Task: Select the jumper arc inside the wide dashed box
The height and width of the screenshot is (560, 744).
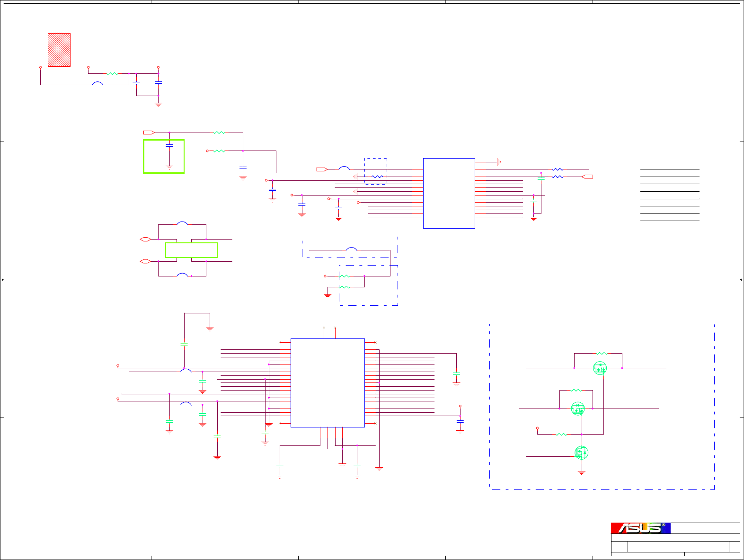Action: (x=352, y=249)
